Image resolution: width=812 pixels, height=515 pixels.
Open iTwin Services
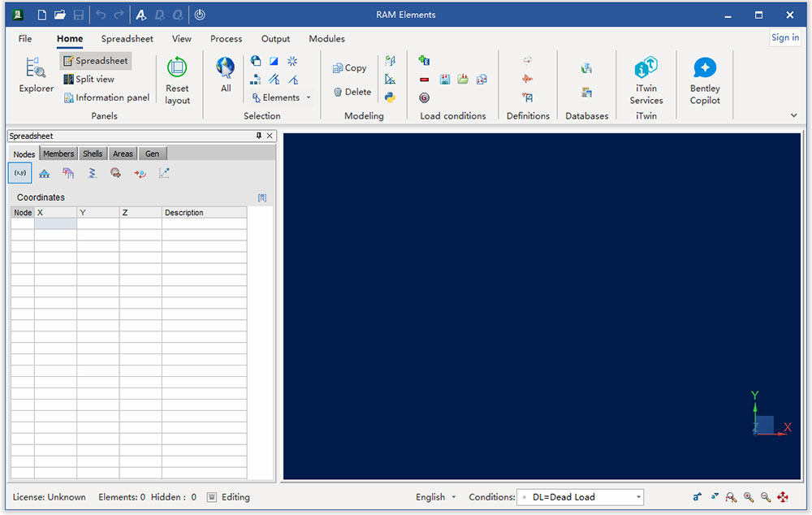point(646,80)
